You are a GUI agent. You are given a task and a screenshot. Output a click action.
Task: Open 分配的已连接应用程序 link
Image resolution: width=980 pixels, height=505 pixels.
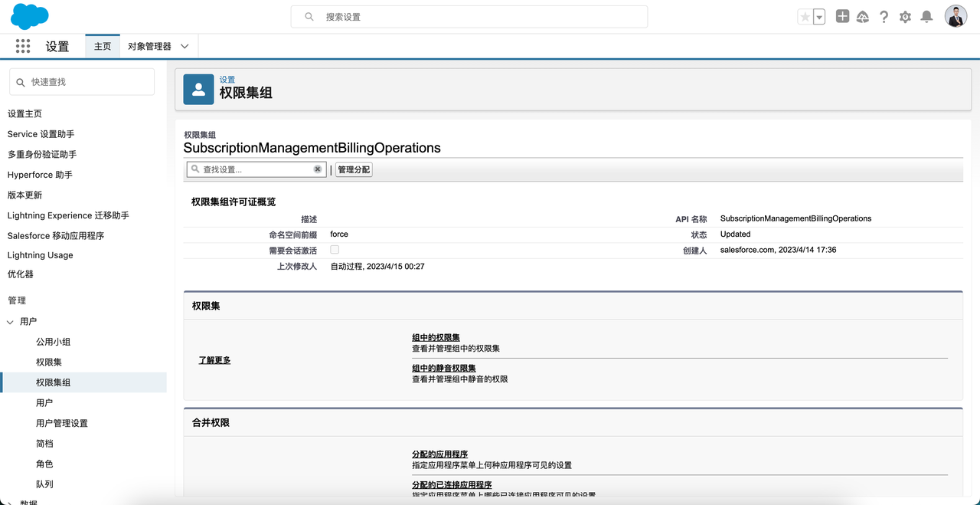[x=452, y=485]
